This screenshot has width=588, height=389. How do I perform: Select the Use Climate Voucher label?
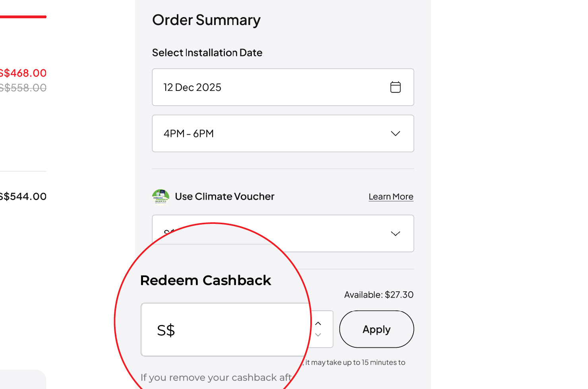224,196
